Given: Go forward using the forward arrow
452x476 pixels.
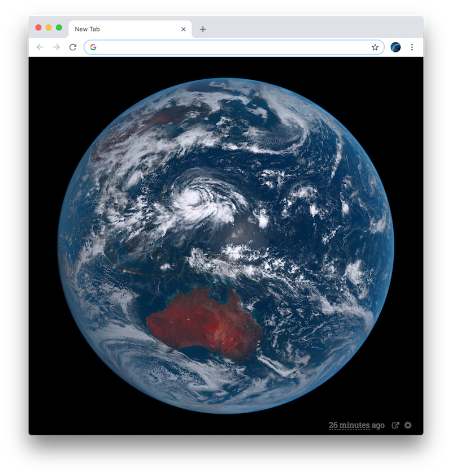Looking at the screenshot, I should [x=56, y=47].
